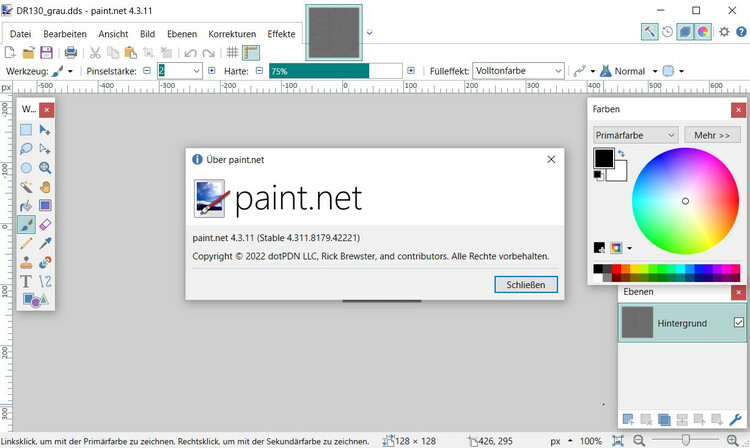Reset colors to black and white
Screen dimensions: 750x448
coord(598,175)
